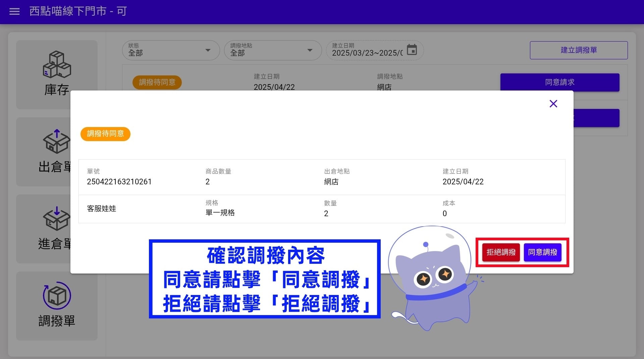The image size is (644, 359).
Task: Click the orange 調撥待同意 badge in dialog
Action: pyautogui.click(x=105, y=134)
